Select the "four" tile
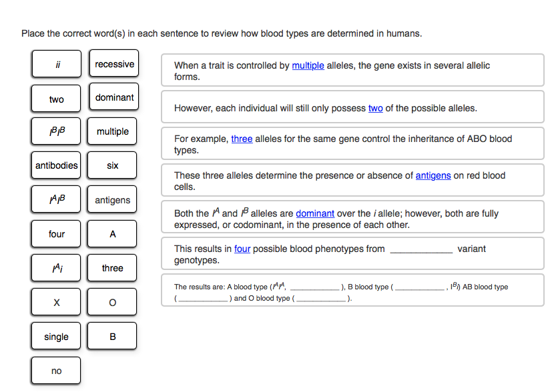Screen dimensions: 560x392 pyautogui.click(x=56, y=234)
